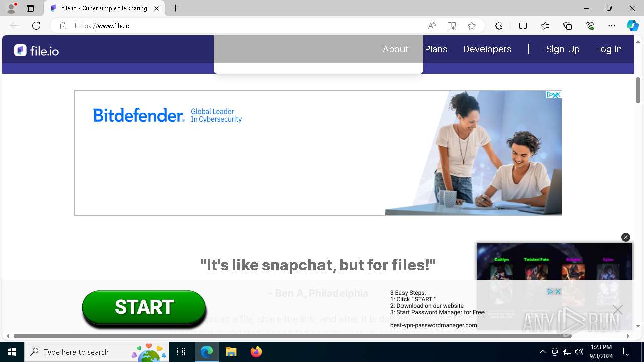Open Copilot sidebar icon

632,26
